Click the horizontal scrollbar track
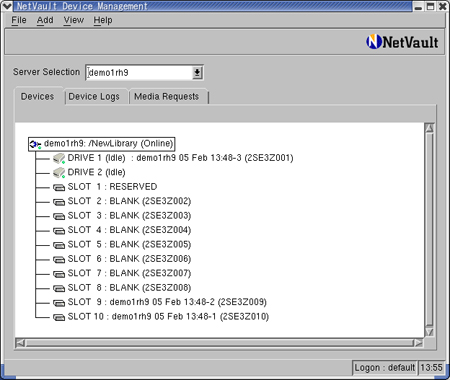Screen dimensions: 450x380 pyautogui.click(x=219, y=343)
